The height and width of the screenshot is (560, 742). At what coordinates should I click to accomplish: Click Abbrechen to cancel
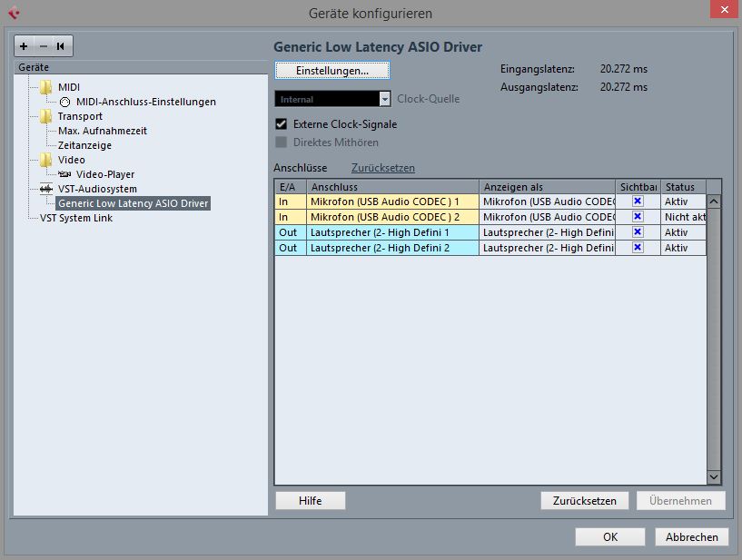point(692,536)
